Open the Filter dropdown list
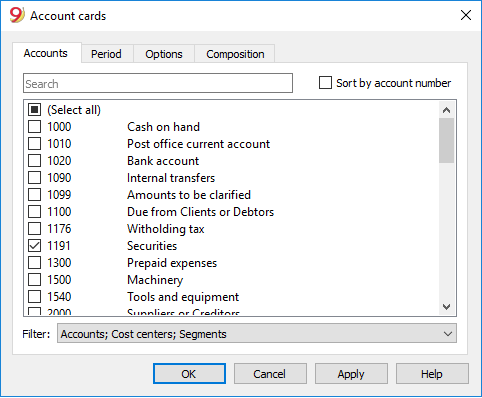482x398 pixels. coord(257,334)
